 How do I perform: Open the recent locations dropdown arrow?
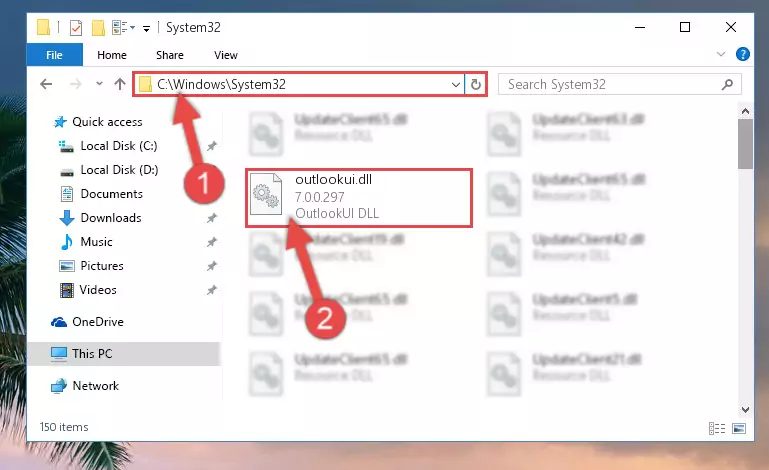pos(99,84)
